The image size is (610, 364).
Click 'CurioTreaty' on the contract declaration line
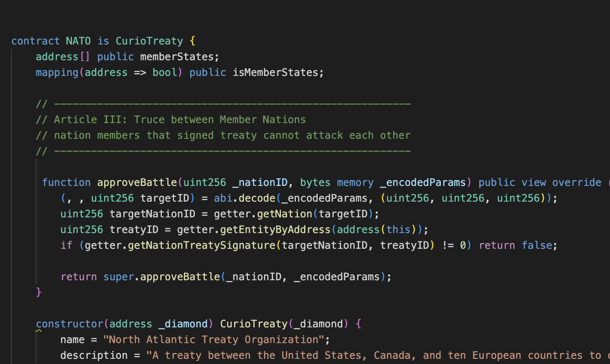click(149, 41)
